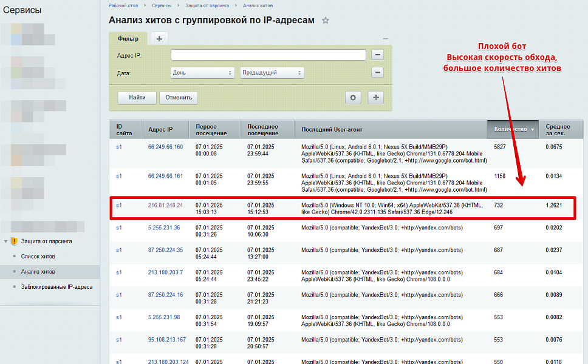The image size is (588, 364).
Task: Open the День period dropdown
Action: (x=202, y=72)
